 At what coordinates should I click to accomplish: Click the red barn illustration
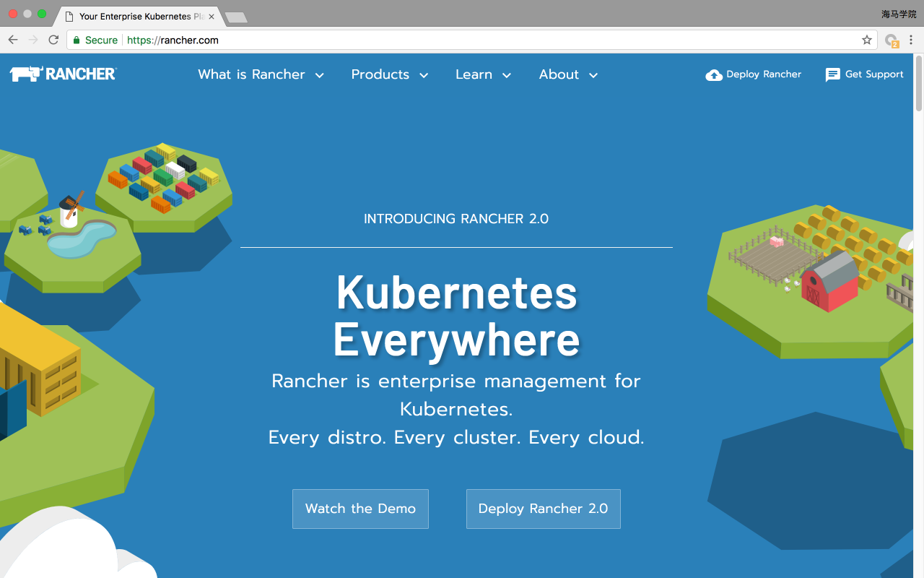(830, 280)
